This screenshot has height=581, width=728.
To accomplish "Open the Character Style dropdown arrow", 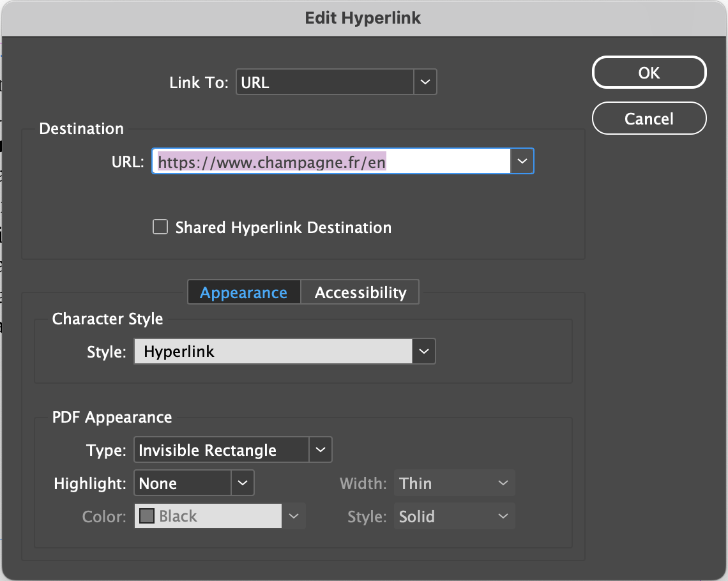I will tap(424, 351).
